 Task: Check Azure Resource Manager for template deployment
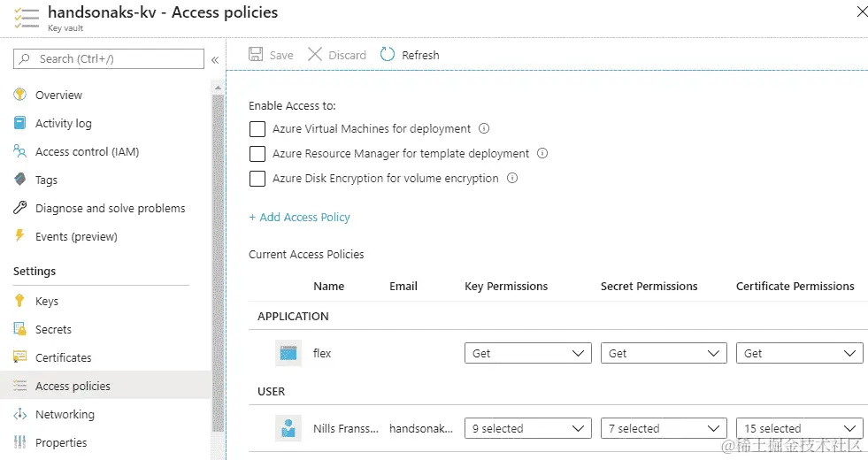tap(257, 154)
